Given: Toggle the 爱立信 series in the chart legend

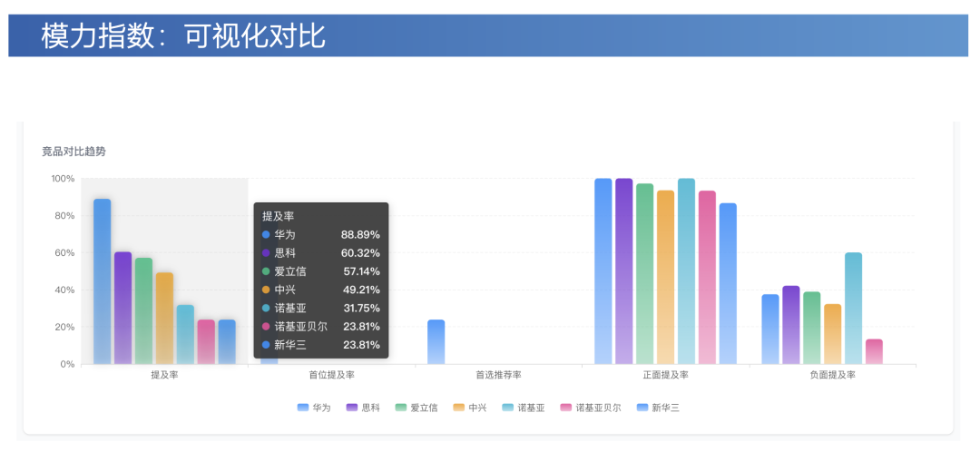Looking at the screenshot, I should pos(416,408).
